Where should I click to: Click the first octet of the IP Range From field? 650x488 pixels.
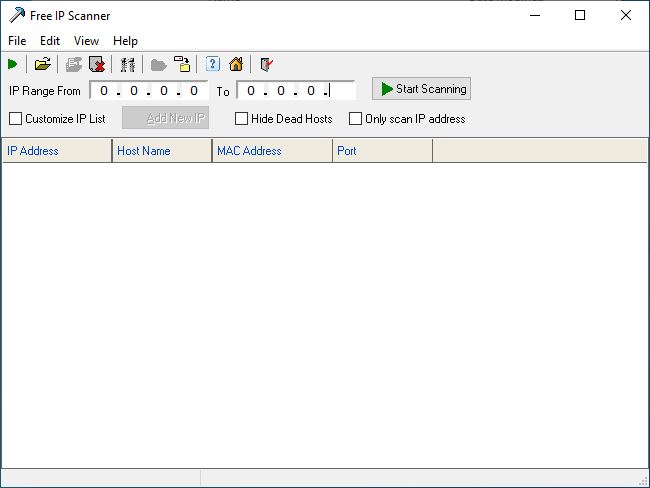pos(104,91)
